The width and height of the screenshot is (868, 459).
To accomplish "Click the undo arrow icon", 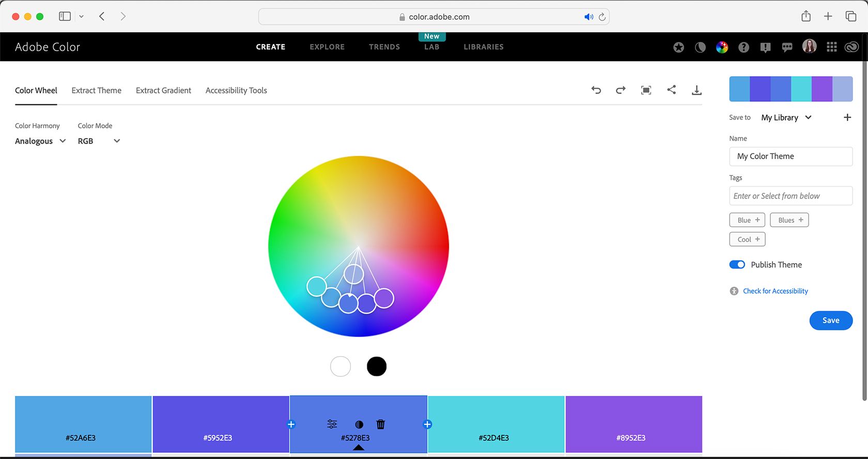I will 596,90.
